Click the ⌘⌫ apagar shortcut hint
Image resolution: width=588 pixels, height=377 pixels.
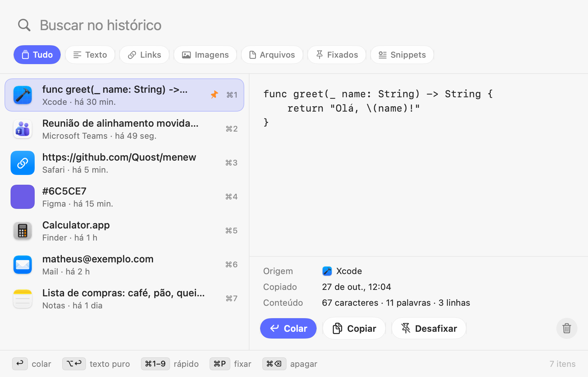coord(274,364)
